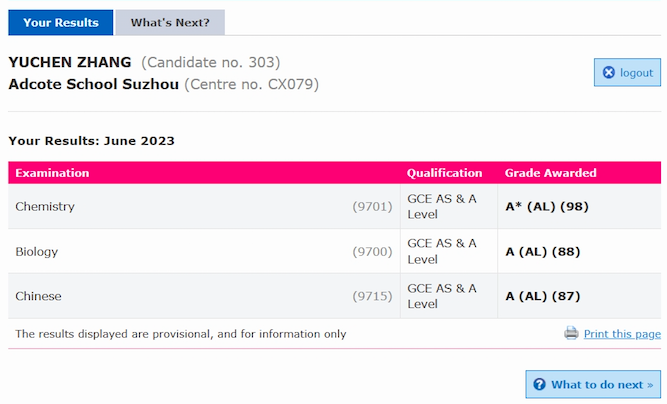Viewport: 667px width, 404px height.
Task: Click the question mark help icon
Action: pos(539,384)
